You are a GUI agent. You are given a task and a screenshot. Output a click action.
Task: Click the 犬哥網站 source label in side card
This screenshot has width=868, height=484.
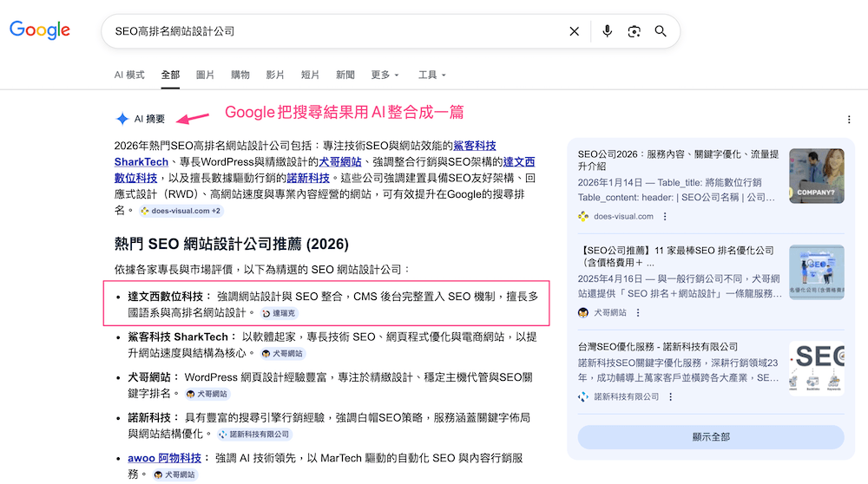[610, 313]
